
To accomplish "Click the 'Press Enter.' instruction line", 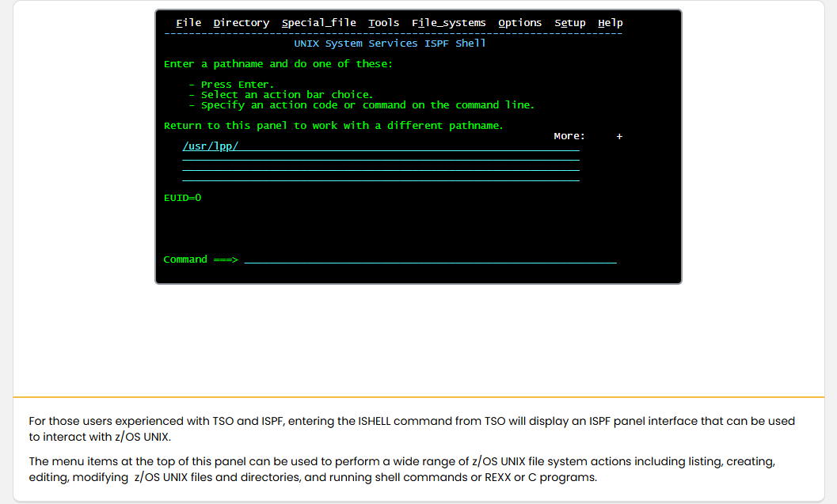I will [x=231, y=85].
